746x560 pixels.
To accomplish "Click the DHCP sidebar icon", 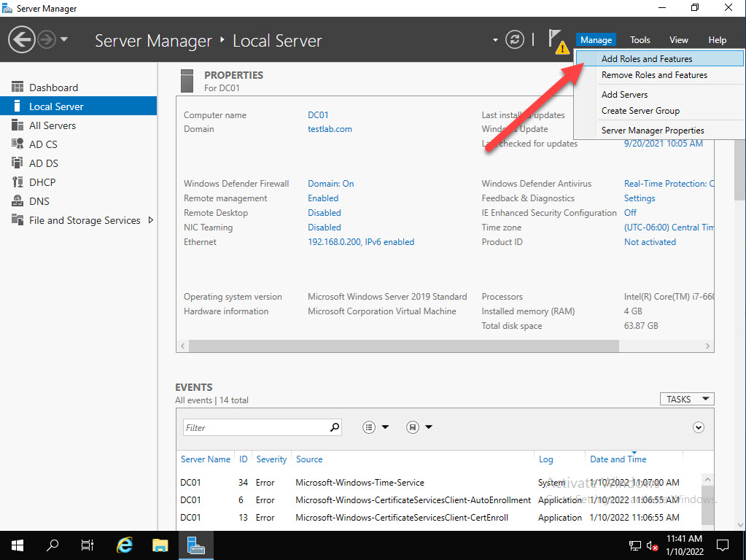I will click(18, 182).
